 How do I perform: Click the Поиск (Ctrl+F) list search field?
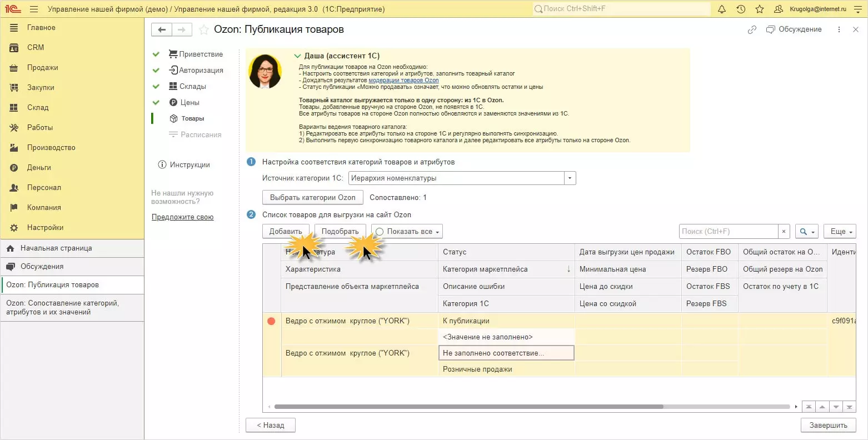(x=729, y=232)
